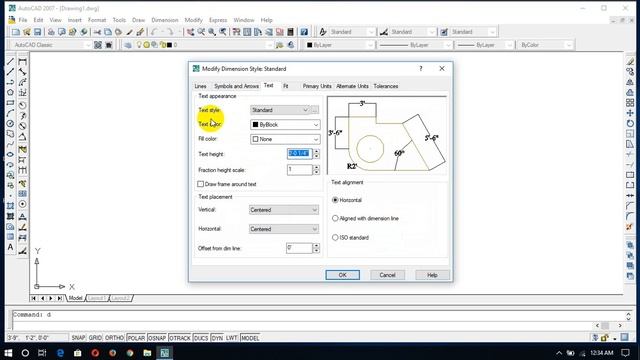Switch to Primary Units tab

(x=317, y=86)
